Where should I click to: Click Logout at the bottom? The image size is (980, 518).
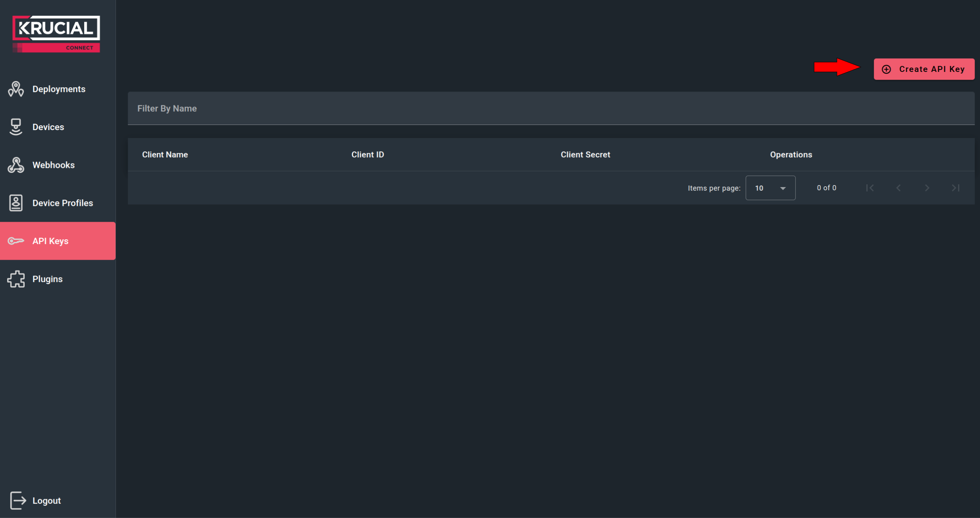pyautogui.click(x=46, y=500)
